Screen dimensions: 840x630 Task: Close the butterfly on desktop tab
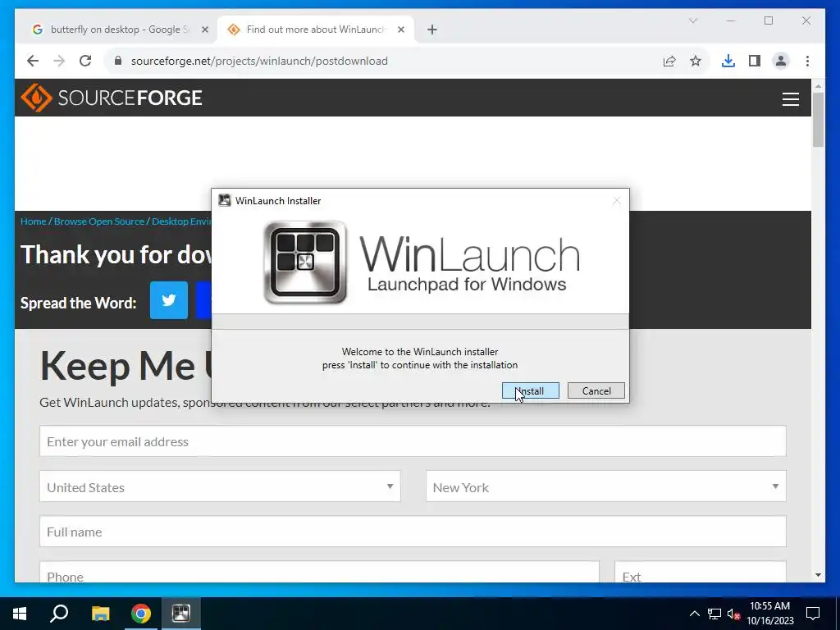tap(204, 30)
